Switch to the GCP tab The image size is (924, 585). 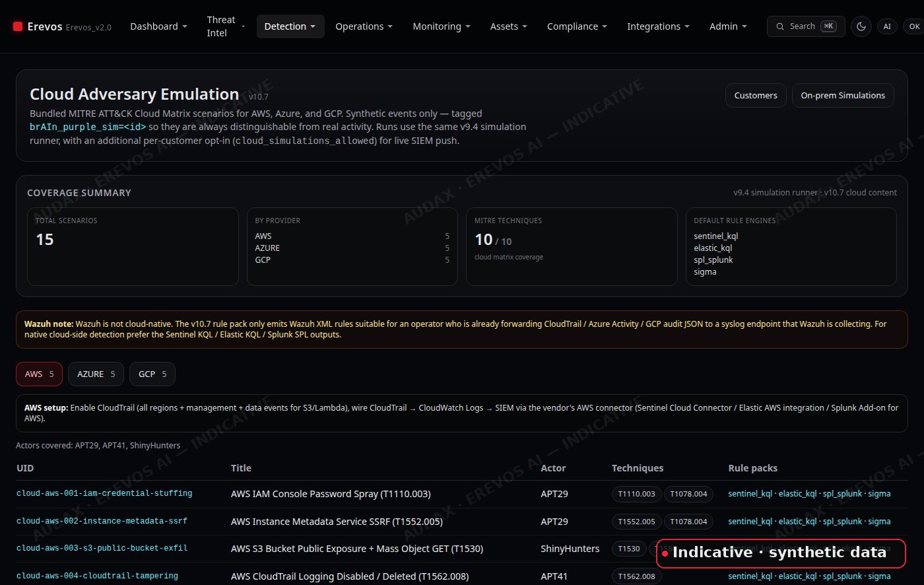(152, 374)
